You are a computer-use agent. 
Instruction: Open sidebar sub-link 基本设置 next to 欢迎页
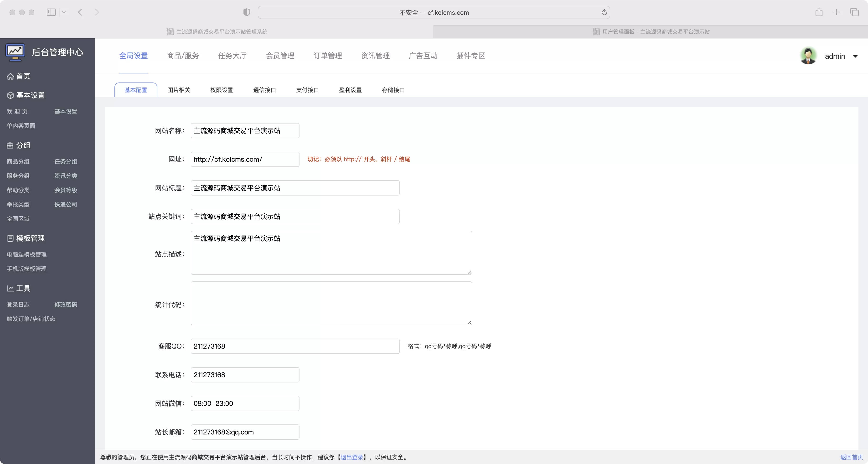coord(66,112)
